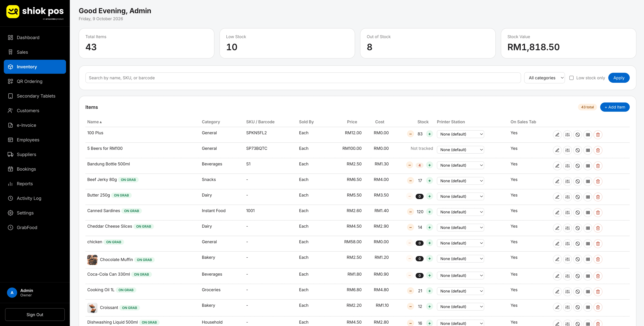Click the Croissant product thumbnail
The height and width of the screenshot is (326, 644).
(92, 308)
